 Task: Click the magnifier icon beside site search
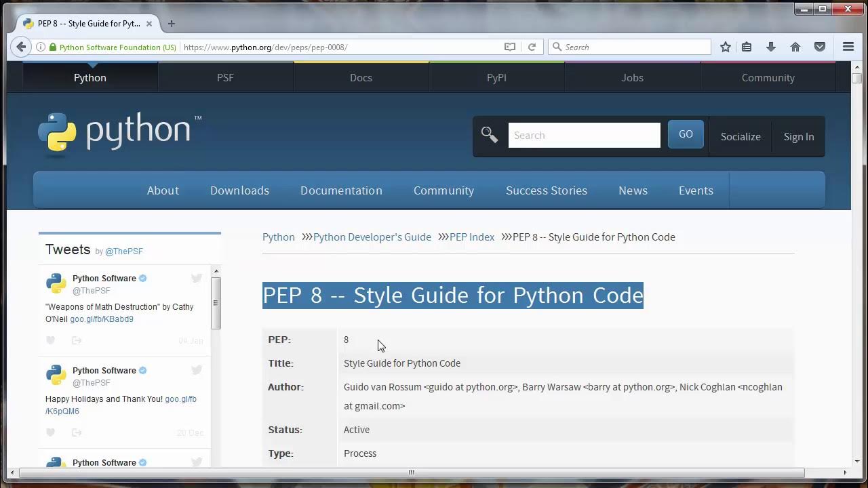tap(490, 134)
